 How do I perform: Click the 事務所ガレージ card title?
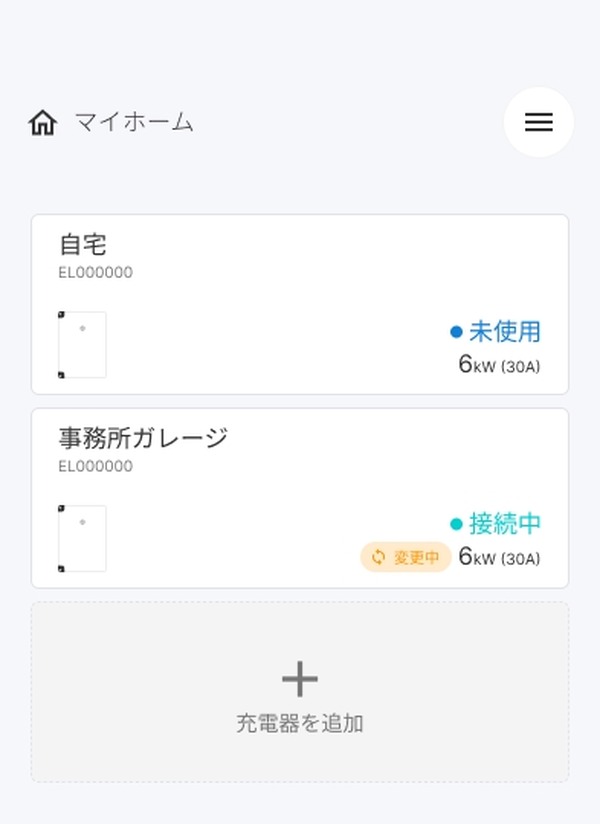tap(143, 437)
